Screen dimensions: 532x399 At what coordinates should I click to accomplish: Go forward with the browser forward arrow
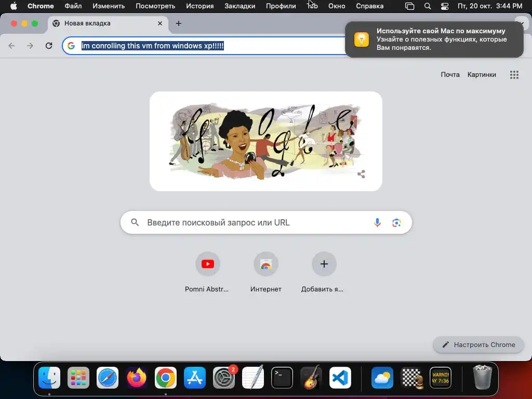click(30, 46)
